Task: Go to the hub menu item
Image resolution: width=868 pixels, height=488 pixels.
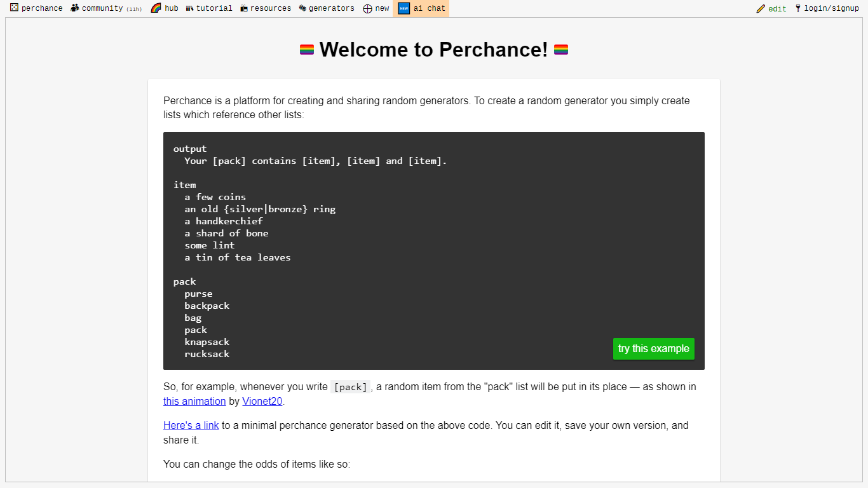Action: tap(165, 8)
